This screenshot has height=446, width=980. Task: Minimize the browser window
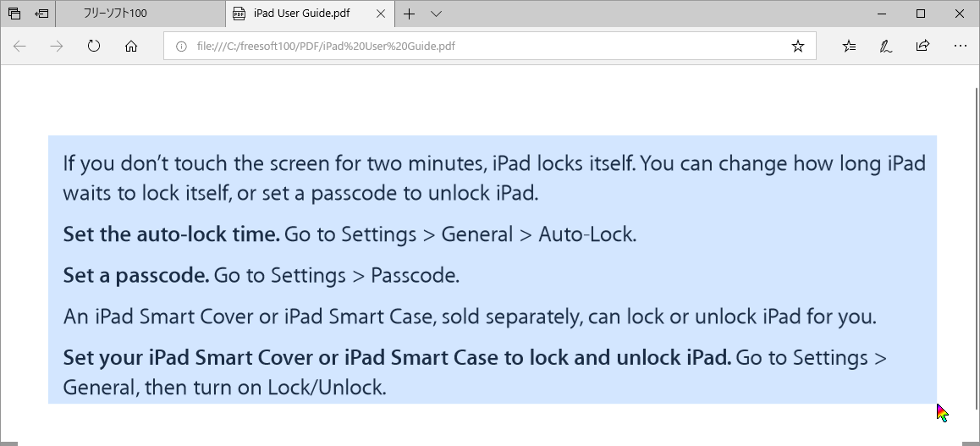tap(882, 14)
